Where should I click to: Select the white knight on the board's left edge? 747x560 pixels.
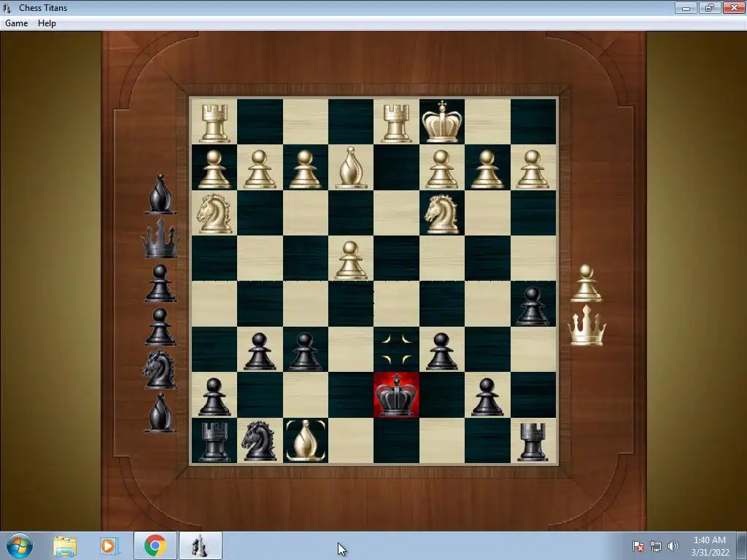pyautogui.click(x=214, y=213)
